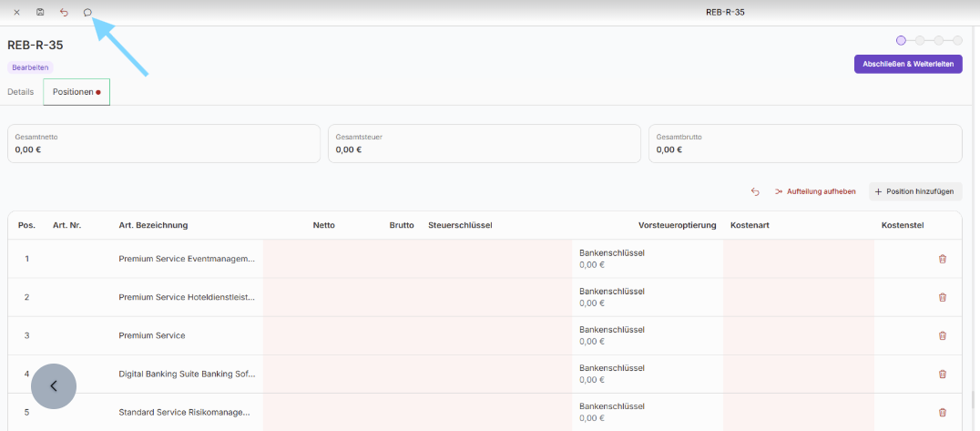This screenshot has width=980, height=431.
Task: Delete position 4 with trash icon
Action: [x=942, y=374]
